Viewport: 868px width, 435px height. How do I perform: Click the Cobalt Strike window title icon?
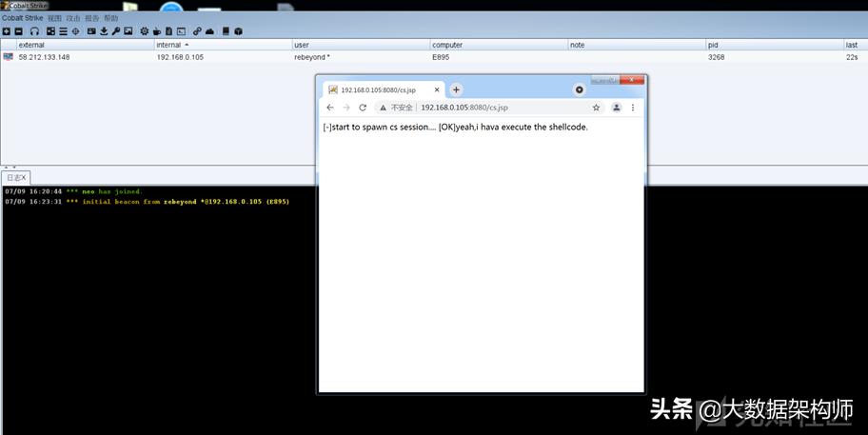pyautogui.click(x=5, y=5)
